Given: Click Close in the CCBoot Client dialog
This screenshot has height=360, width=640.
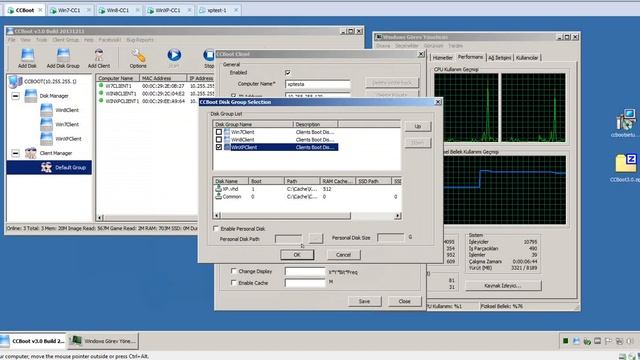Looking at the screenshot, I should pyautogui.click(x=404, y=301).
